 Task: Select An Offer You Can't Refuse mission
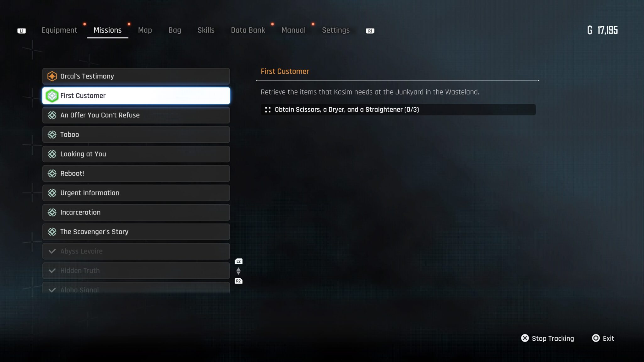click(x=136, y=115)
